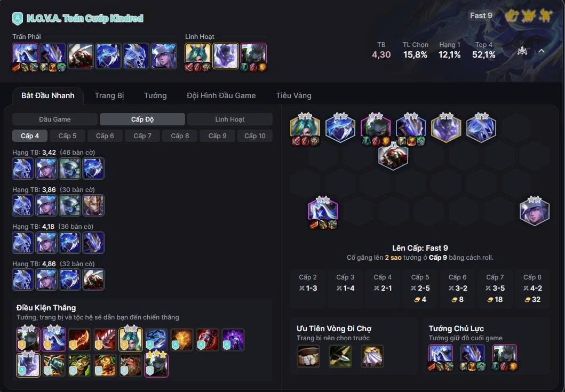This screenshot has height=392, width=565.
Task: Open the N.O.V.A. Toán Cướp Kindred title
Action: [85, 18]
